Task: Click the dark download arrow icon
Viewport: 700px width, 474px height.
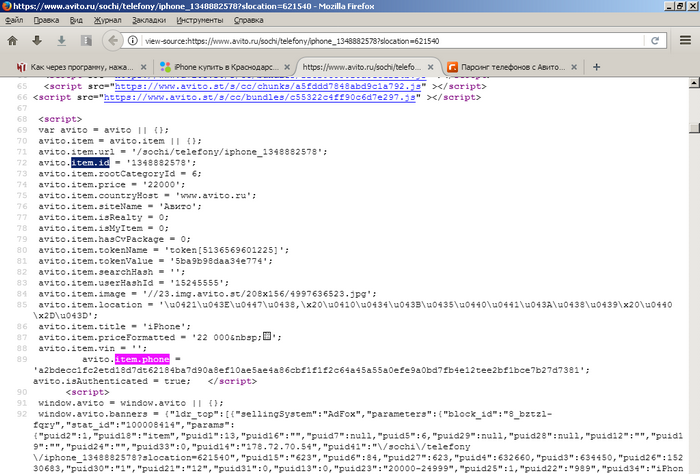Action: pos(37,41)
